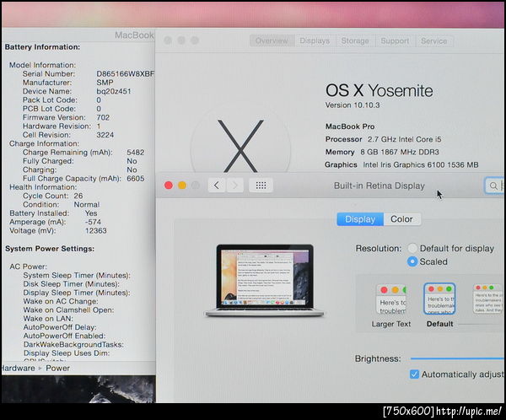Viewport: 506px width, 420px height.
Task: Click the Hardware item in the path bar
Action: pos(18,368)
